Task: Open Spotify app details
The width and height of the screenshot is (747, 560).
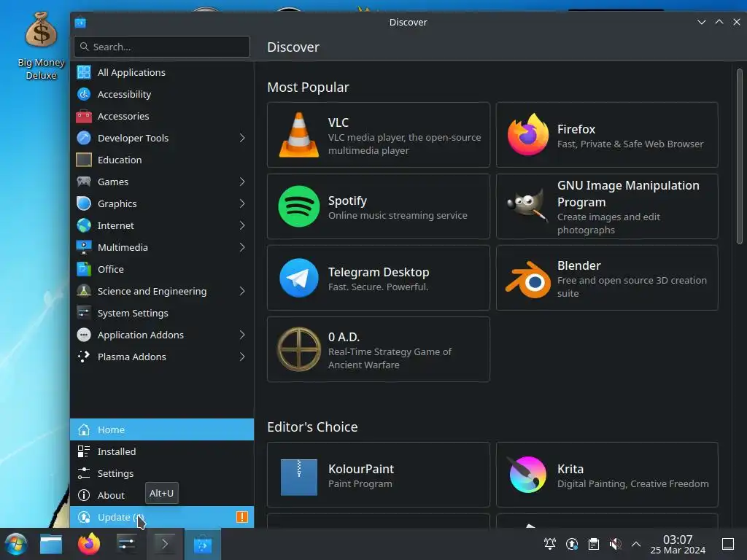Action: tap(379, 206)
